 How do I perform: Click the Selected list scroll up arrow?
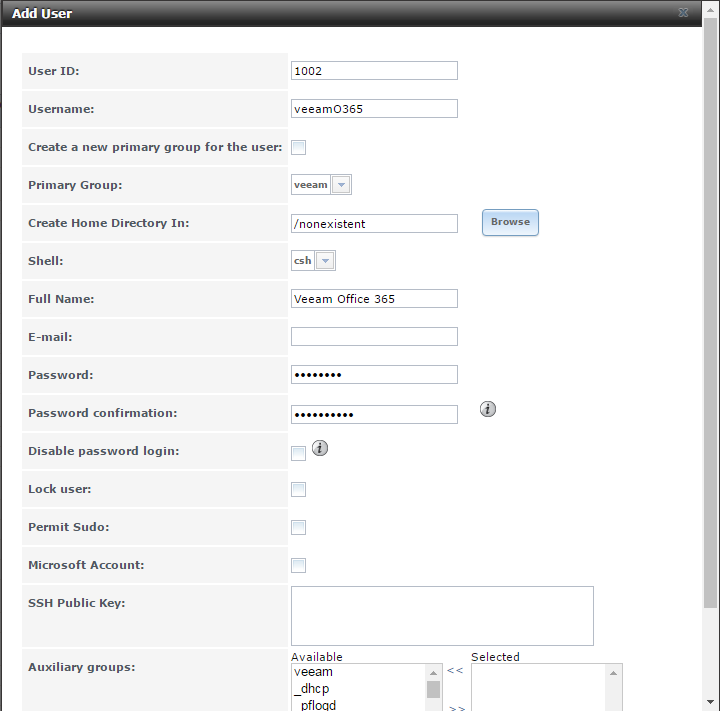(613, 673)
